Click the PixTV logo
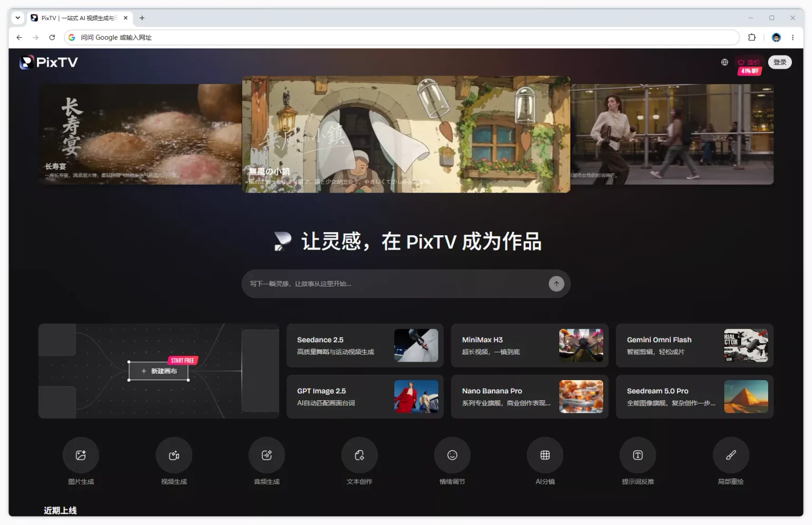Viewport: 812px width, 525px height. coord(49,62)
